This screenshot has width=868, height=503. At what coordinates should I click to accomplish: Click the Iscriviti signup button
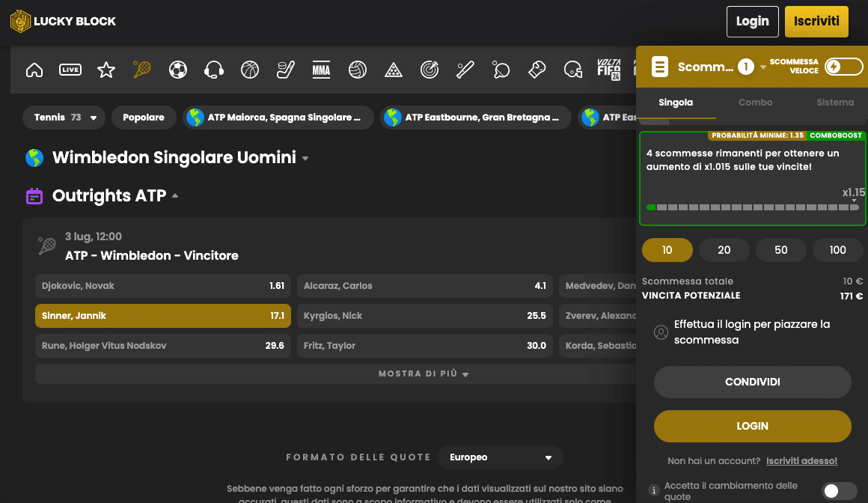click(816, 22)
